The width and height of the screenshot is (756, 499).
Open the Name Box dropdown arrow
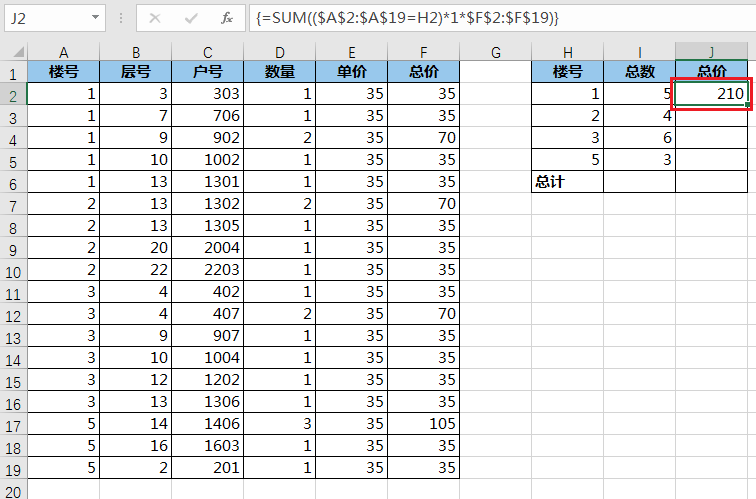(95, 18)
